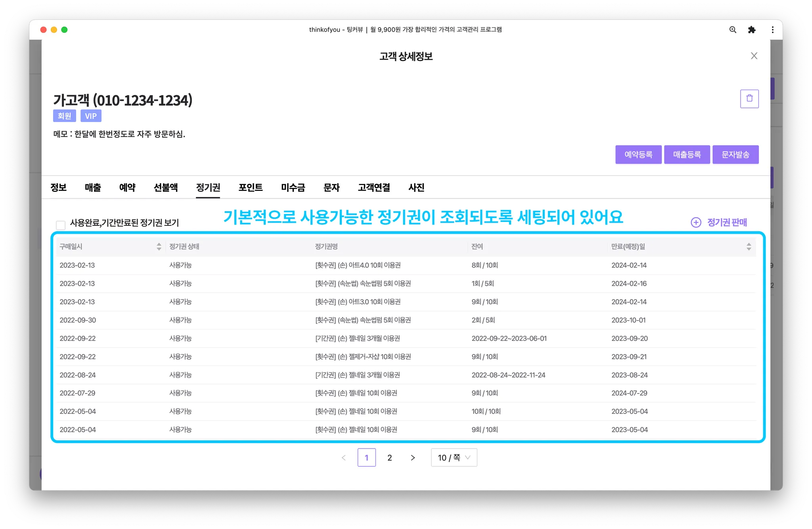Click the 문자발송 button
The height and width of the screenshot is (529, 812).
coord(735,155)
